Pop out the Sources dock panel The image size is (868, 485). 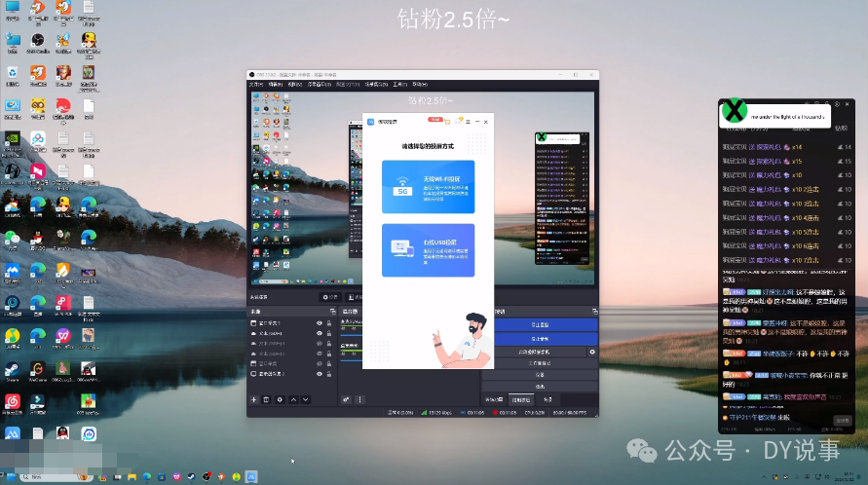pos(333,312)
